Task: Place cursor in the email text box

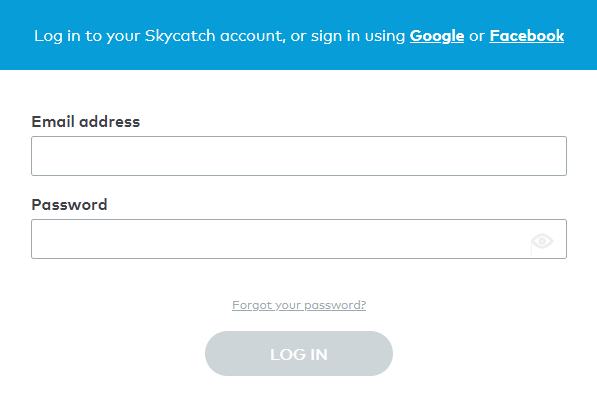Action: tap(299, 156)
